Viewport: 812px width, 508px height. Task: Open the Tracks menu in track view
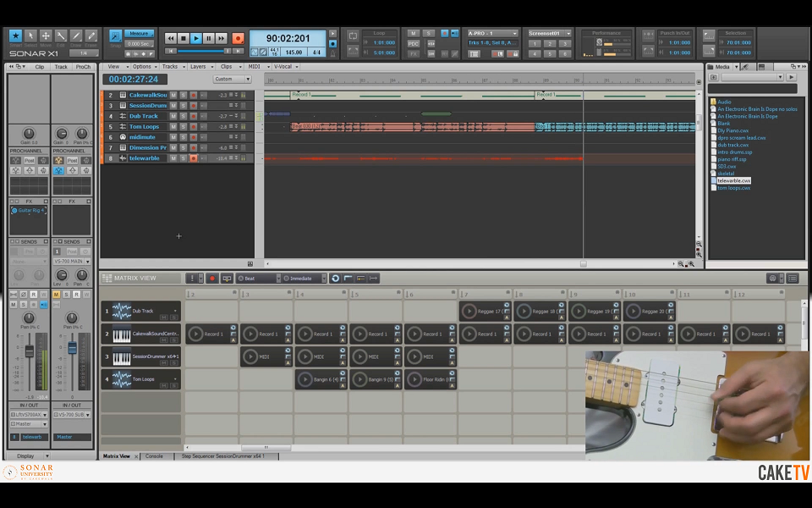pyautogui.click(x=172, y=66)
